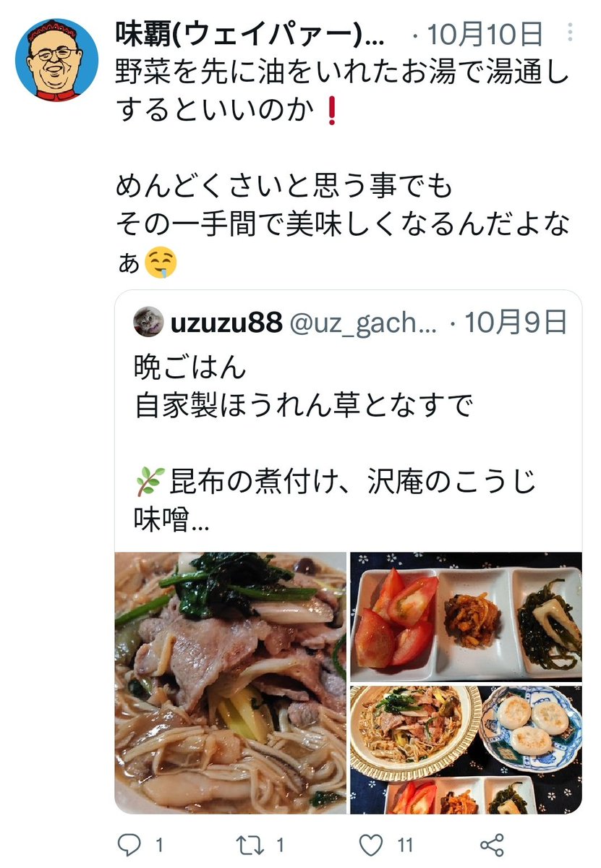Open 味覇(ウェイパァー) display name

[x=251, y=33]
